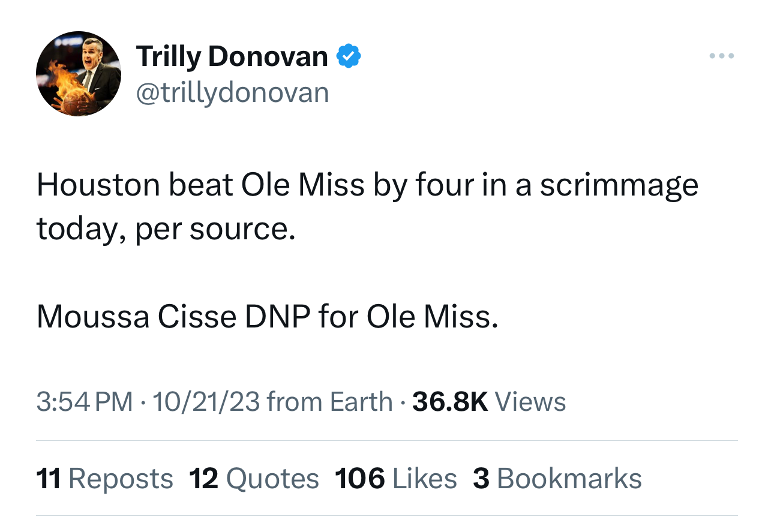Click the Trilly Donovan display name
Viewport: 774px width, 532px height.
[x=232, y=57]
